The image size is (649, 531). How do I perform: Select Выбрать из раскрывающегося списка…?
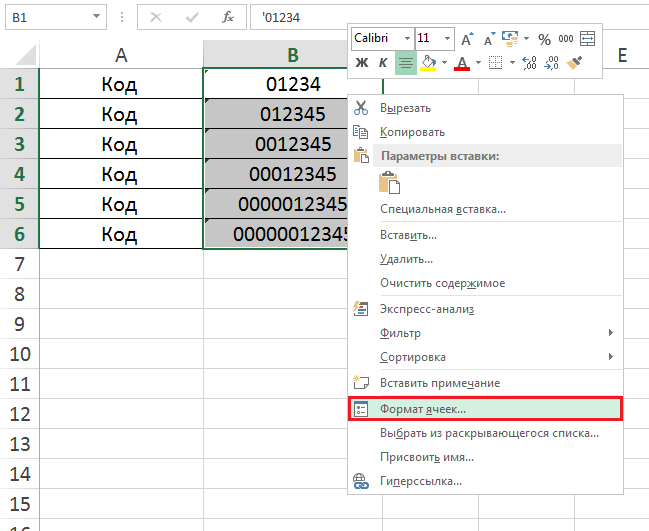(x=486, y=433)
